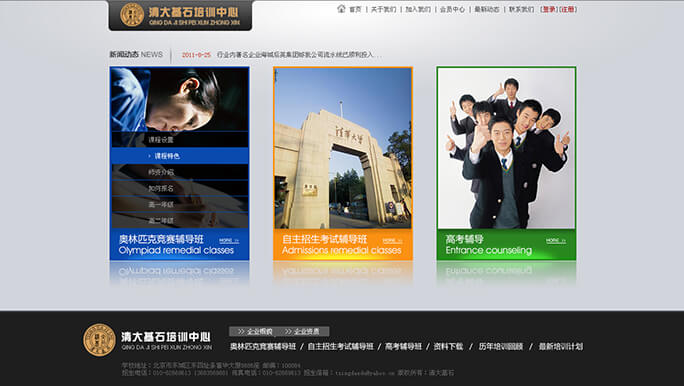The height and width of the screenshot is (386, 684).
Task: Click 高考辅导班 link in footer
Action: pos(403,346)
